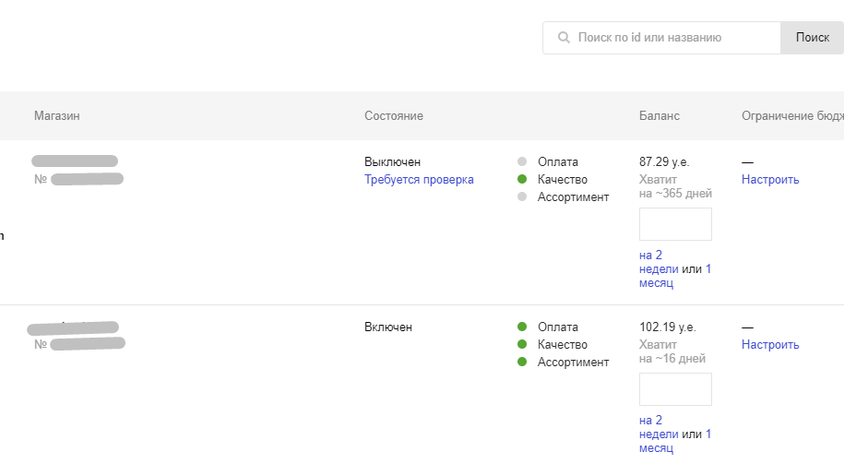This screenshot has width=868, height=464.
Task: Click Настроить for the shop with 102.19 balance
Action: 769,345
